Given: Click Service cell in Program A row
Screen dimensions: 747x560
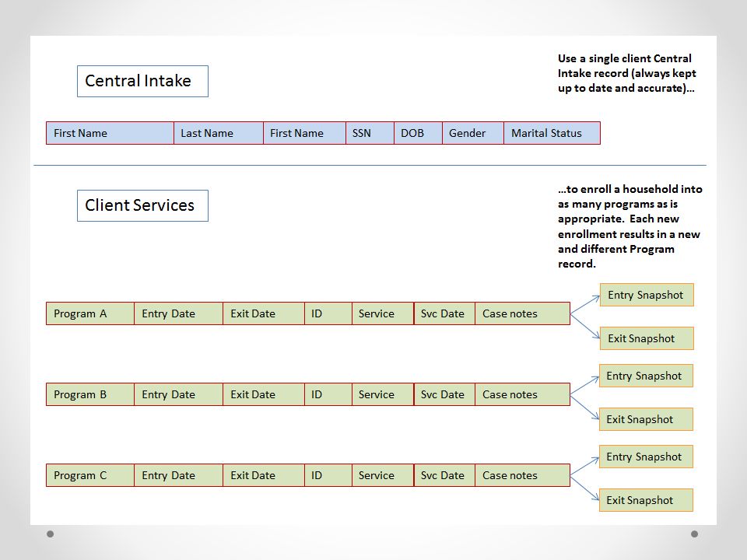Looking at the screenshot, I should tap(383, 313).
